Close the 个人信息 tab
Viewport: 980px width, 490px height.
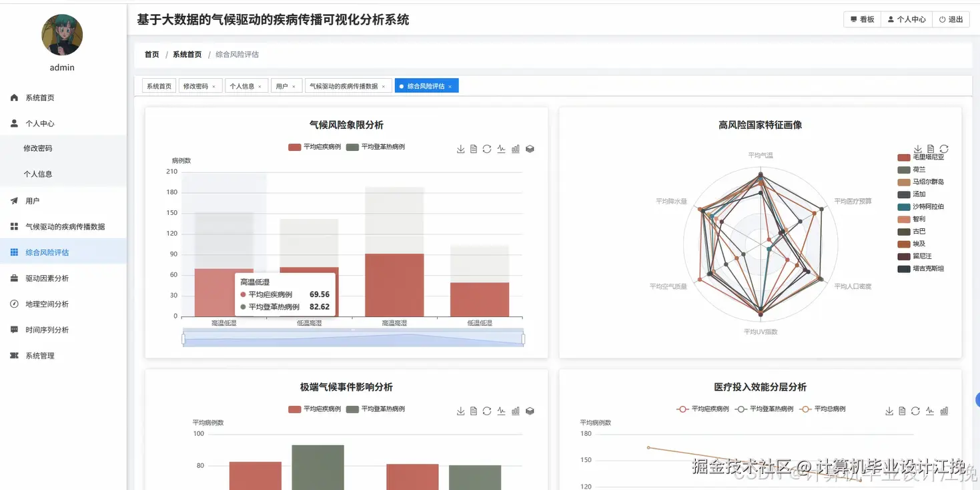[x=260, y=87]
